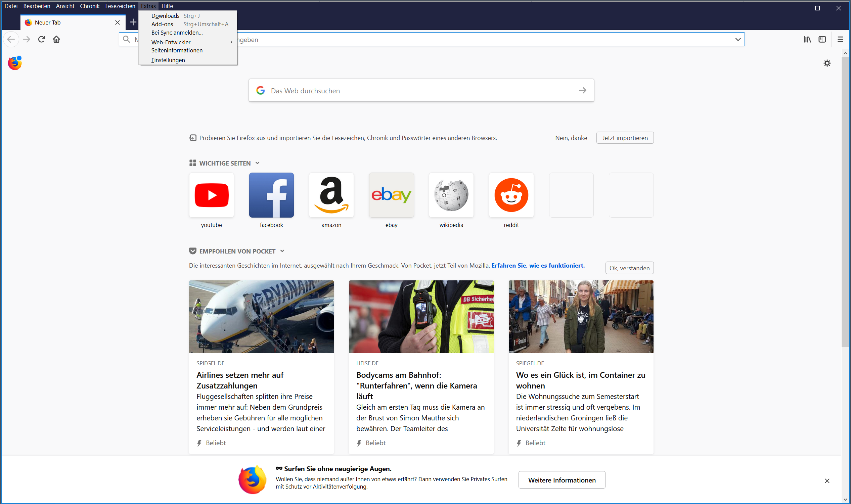Open the Lesezeichen menu

click(x=120, y=6)
